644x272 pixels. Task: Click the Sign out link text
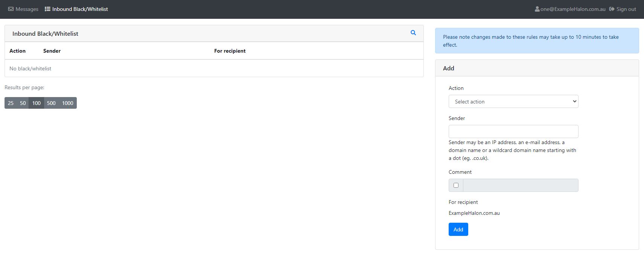tap(626, 9)
